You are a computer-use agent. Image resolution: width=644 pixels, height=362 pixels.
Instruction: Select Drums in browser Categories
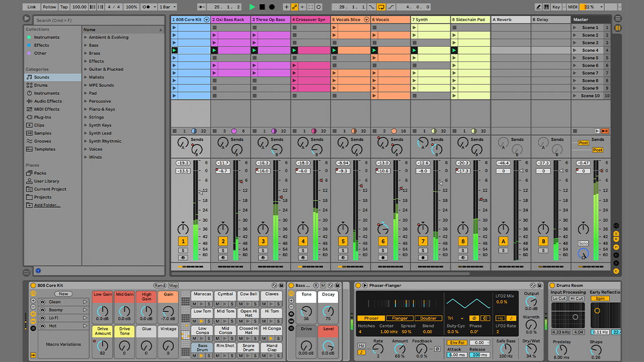(x=41, y=85)
